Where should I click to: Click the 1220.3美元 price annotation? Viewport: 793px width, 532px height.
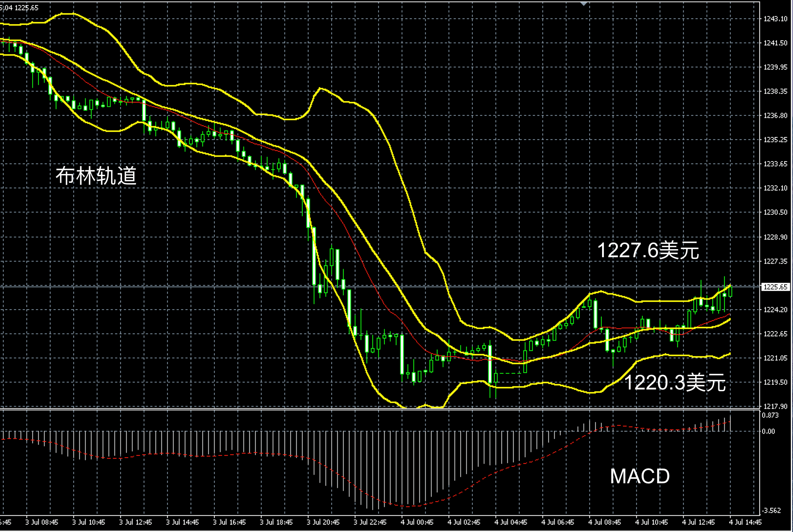point(675,383)
